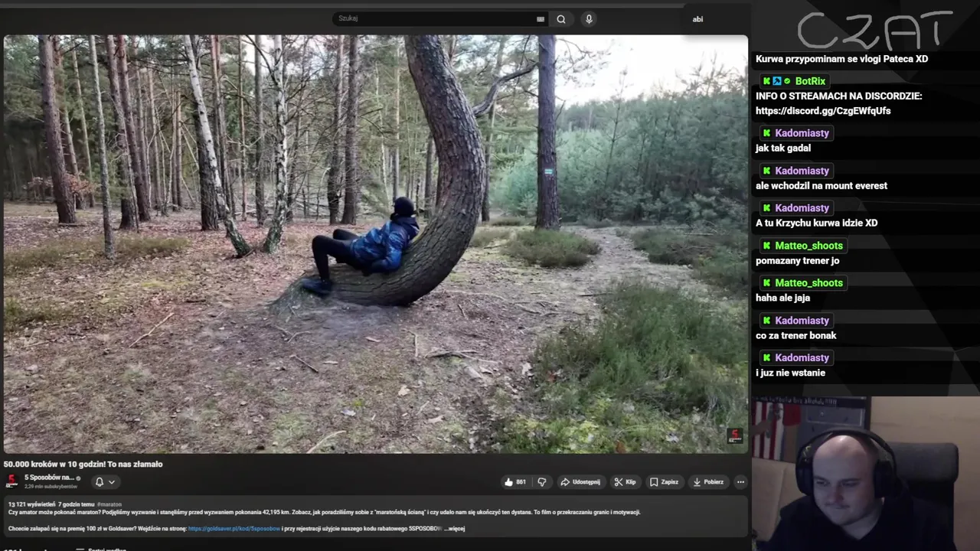The width and height of the screenshot is (980, 551).
Task: Open the on-screen keyboard icon in search box
Action: click(541, 19)
